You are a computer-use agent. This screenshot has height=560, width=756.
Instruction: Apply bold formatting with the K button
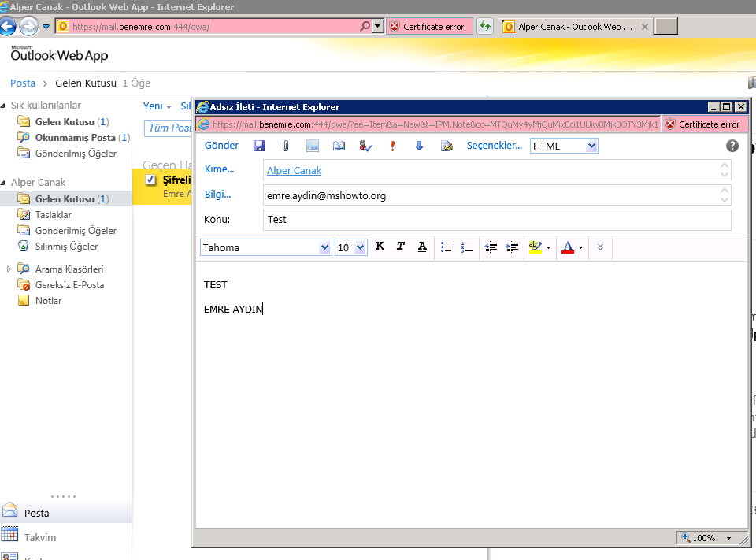click(380, 247)
